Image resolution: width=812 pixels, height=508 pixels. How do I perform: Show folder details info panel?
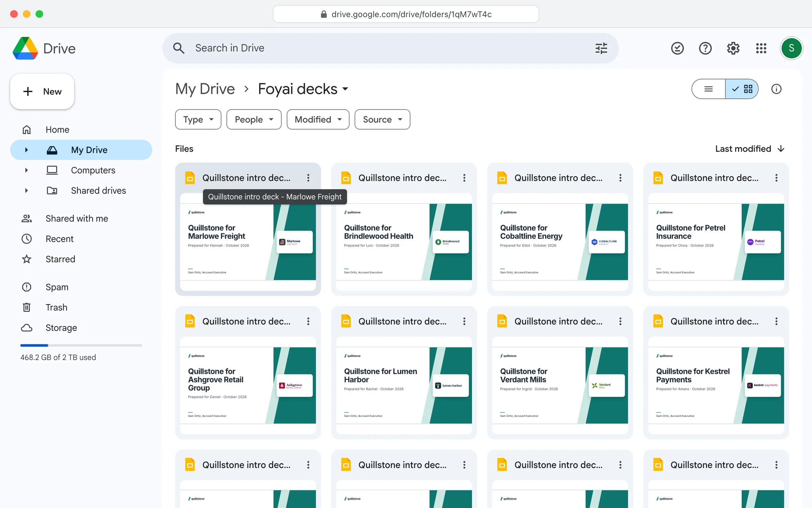776,89
